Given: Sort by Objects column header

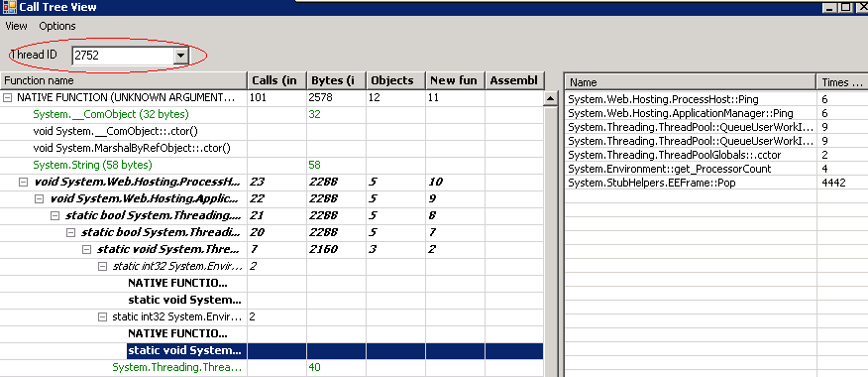Looking at the screenshot, I should (x=395, y=80).
